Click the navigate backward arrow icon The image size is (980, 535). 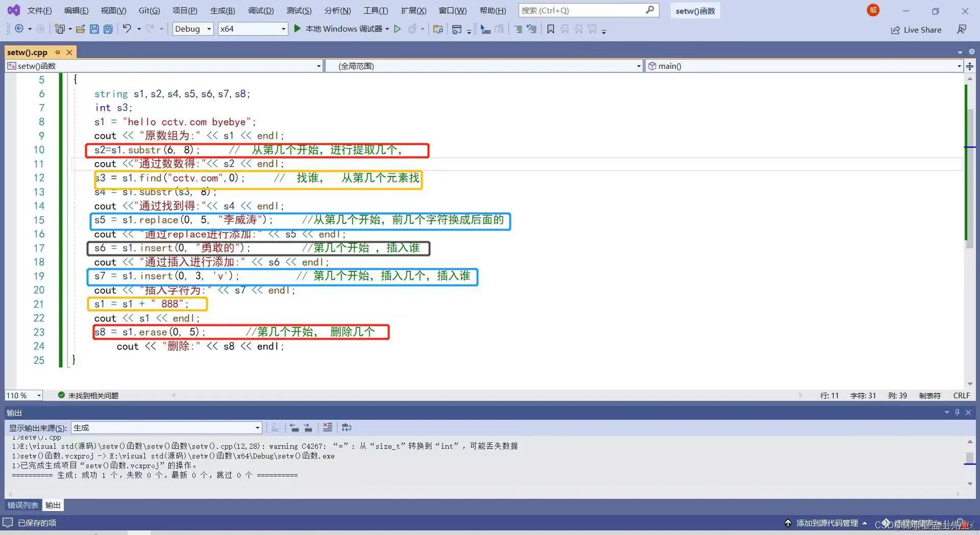pyautogui.click(x=19, y=29)
